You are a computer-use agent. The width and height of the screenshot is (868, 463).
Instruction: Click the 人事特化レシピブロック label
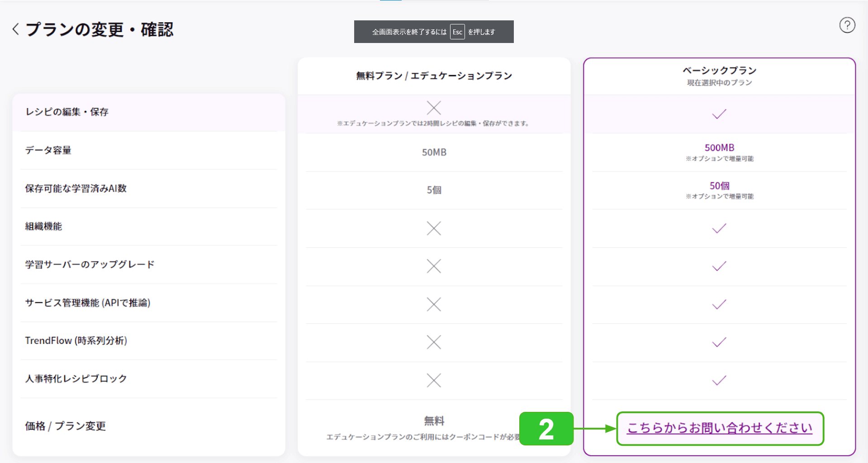pos(76,378)
